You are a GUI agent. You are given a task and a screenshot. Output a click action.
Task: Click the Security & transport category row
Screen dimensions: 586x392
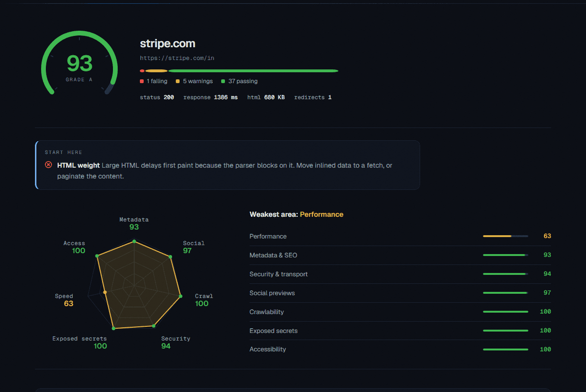click(400, 274)
